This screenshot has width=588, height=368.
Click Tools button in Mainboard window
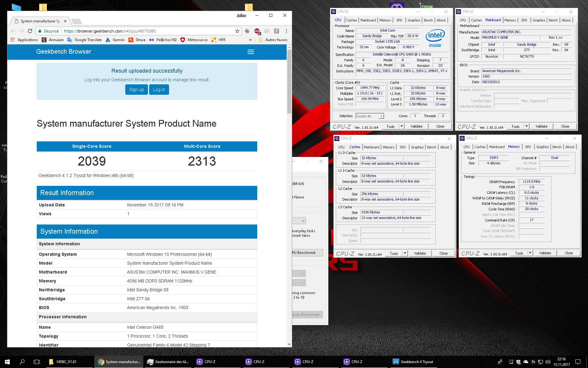[515, 126]
